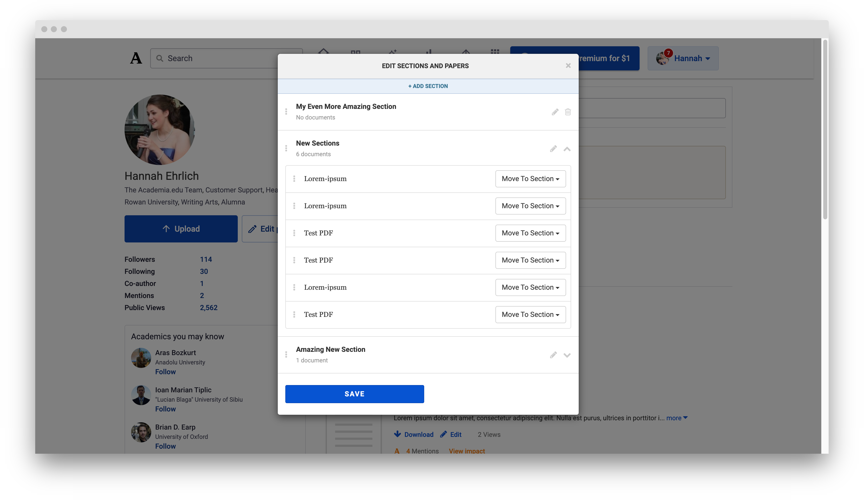This screenshot has width=864, height=504.
Task: Click Hannah Ehrlich's large profile photo
Action: click(x=160, y=130)
